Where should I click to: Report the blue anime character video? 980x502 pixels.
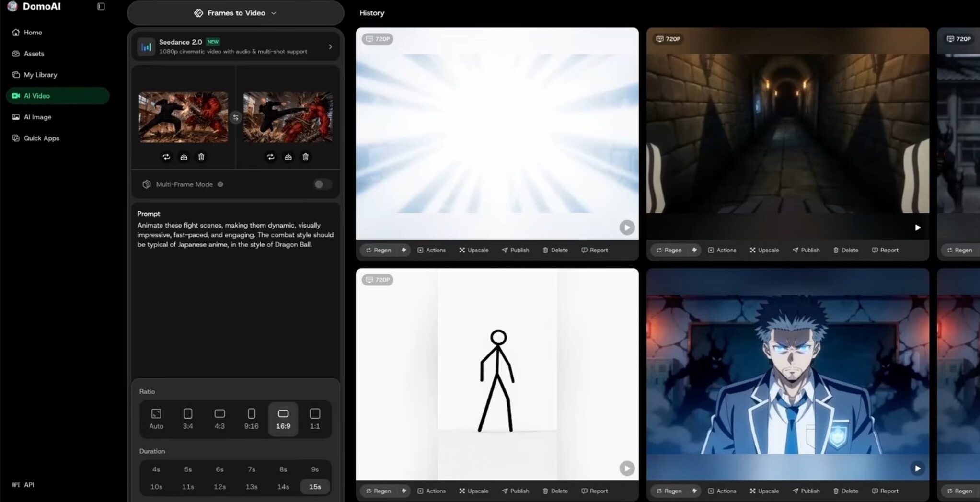point(885,491)
